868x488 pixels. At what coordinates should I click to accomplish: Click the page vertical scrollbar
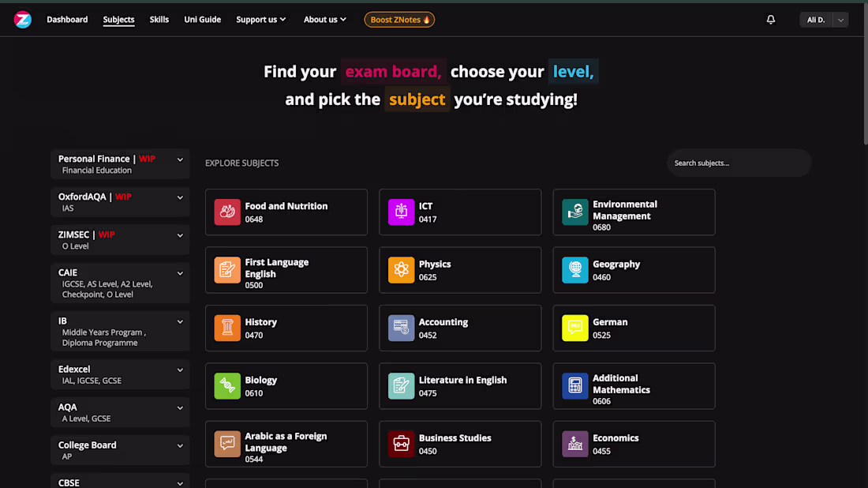click(x=865, y=75)
